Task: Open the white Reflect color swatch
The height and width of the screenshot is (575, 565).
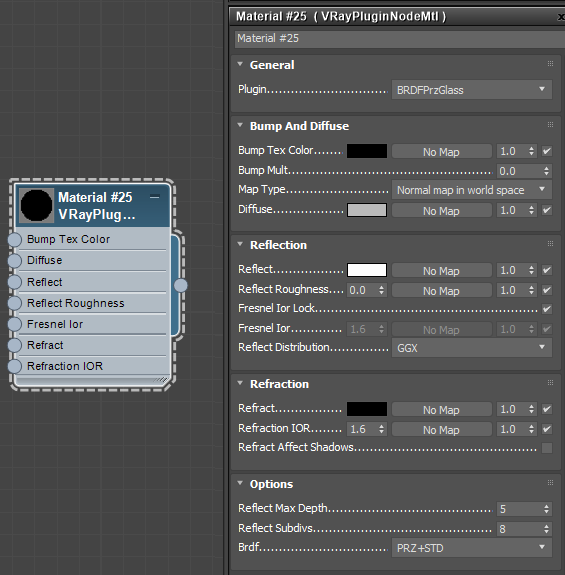Action: click(x=367, y=270)
